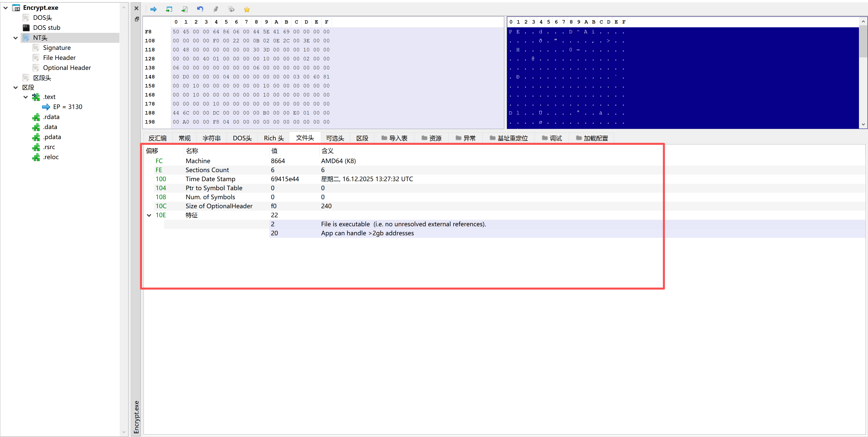This screenshot has width=868, height=437.
Task: Click the gray pushpin toolbar icon
Action: tap(216, 9)
